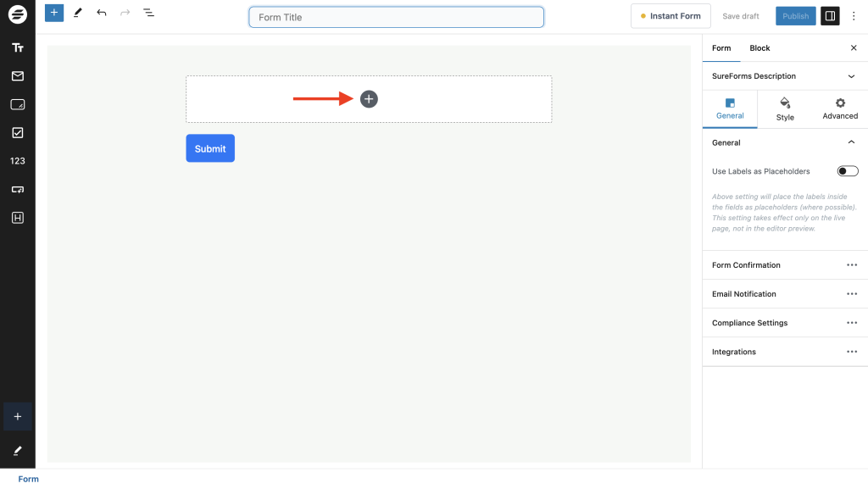Select the Text field icon in sidebar
This screenshot has height=489, width=868.
(x=17, y=47)
